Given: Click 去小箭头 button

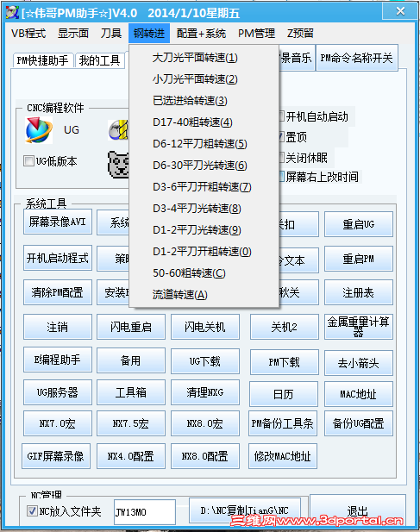Looking at the screenshot, I should pos(359,363).
